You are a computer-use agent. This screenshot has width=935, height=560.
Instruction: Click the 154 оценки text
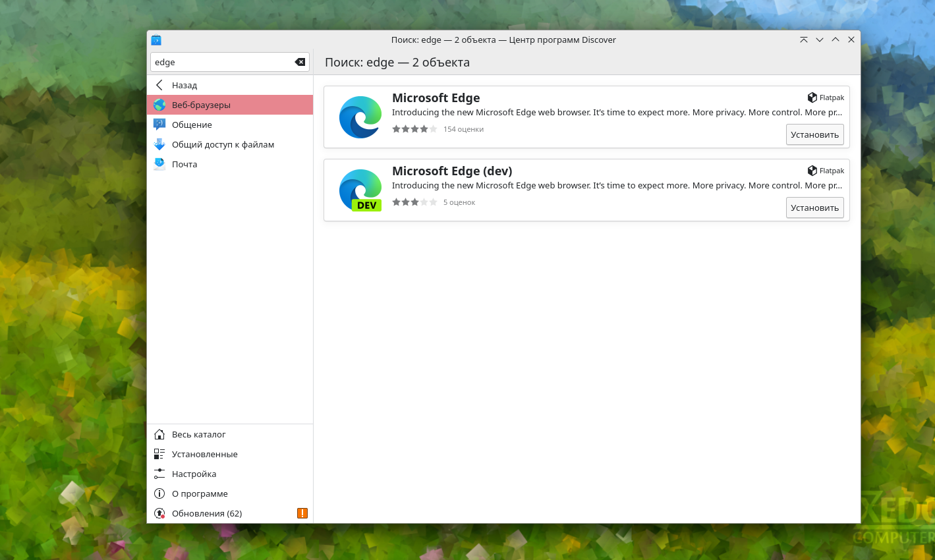tap(464, 129)
